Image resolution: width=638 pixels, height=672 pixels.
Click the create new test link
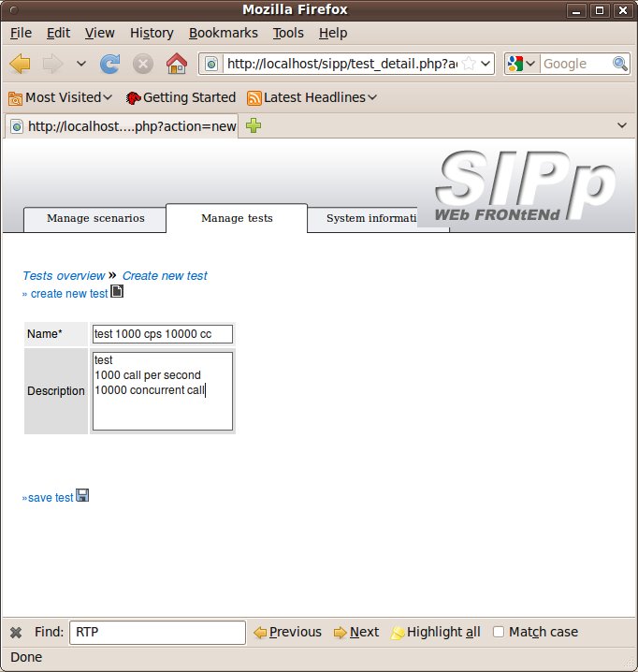pyautogui.click(x=69, y=294)
